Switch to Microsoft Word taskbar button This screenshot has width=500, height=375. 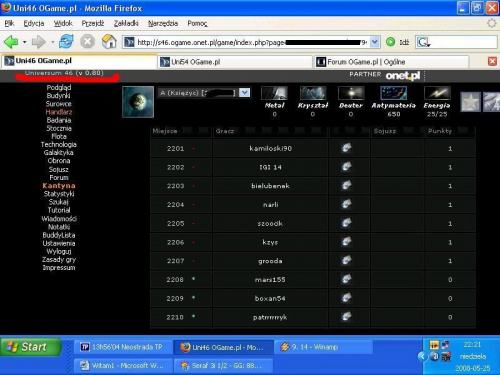(123, 366)
